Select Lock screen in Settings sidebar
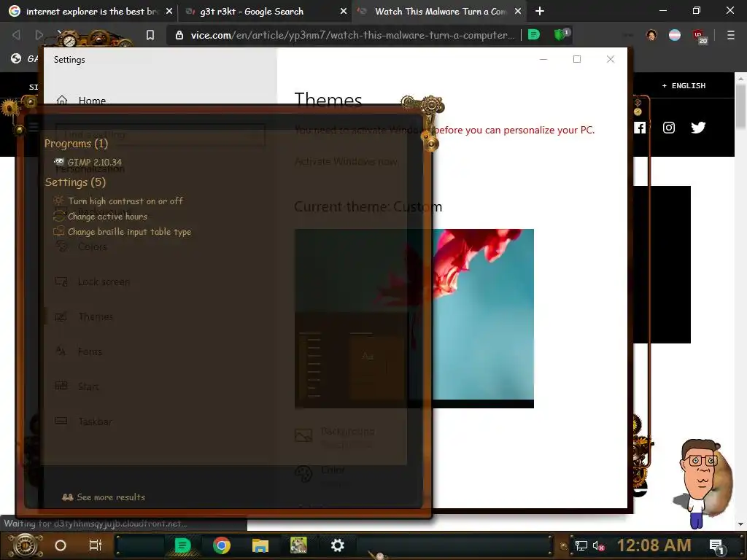The height and width of the screenshot is (560, 747). pos(92,282)
